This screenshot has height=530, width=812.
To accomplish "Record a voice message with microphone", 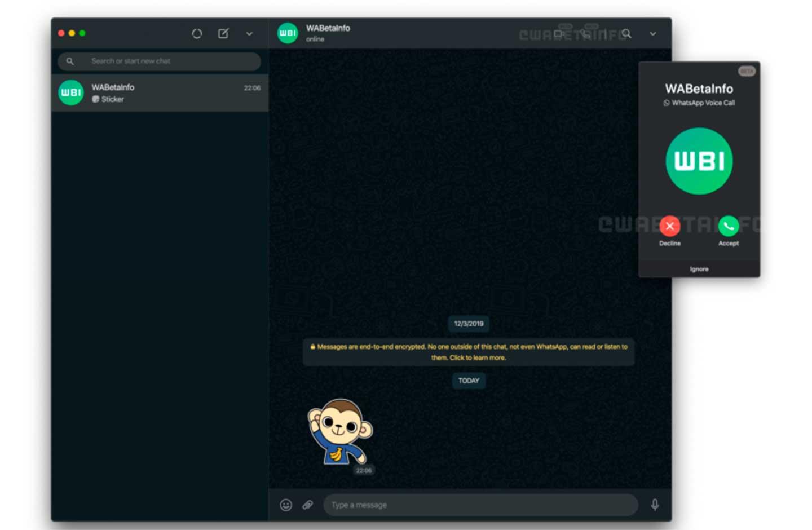I will pyautogui.click(x=655, y=505).
